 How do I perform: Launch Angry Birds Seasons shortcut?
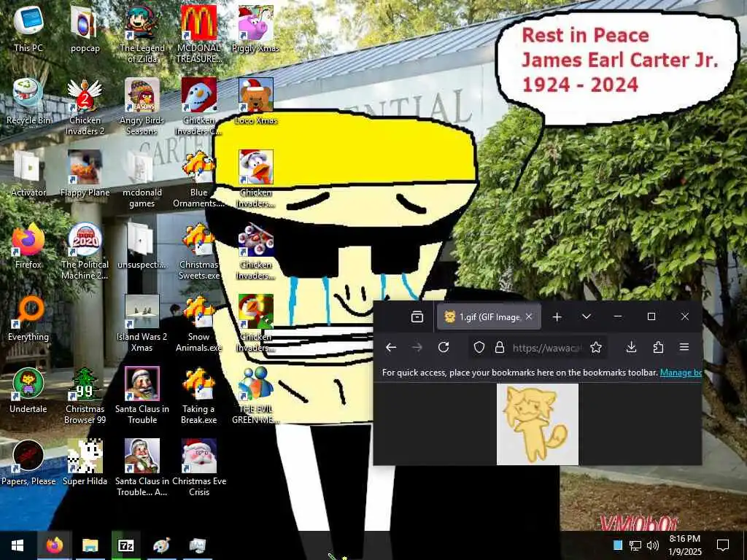pos(142,106)
